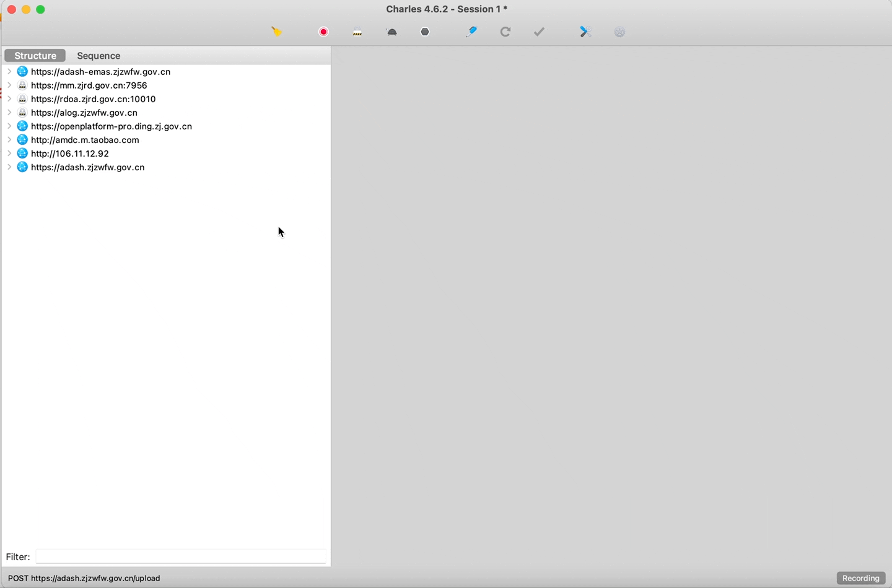The height and width of the screenshot is (588, 892).
Task: Select https://rdoa.zjrd.gov.cn:10010 in the tree
Action: tap(94, 99)
